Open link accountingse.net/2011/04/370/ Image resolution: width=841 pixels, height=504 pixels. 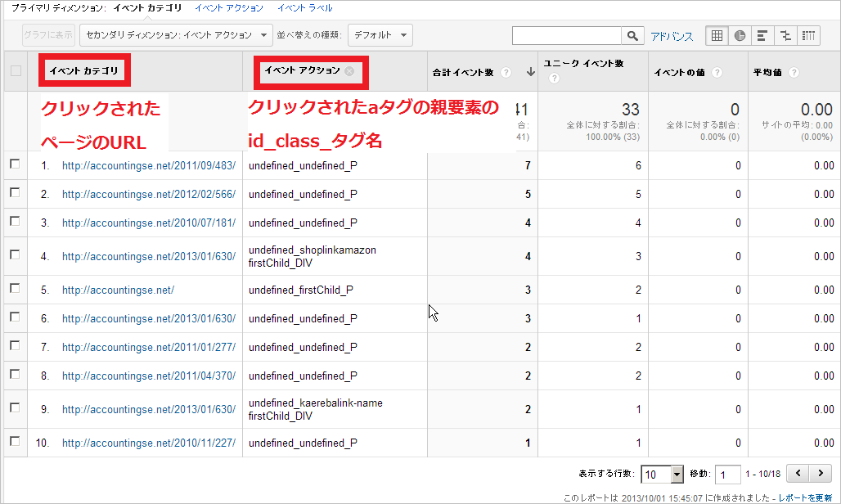point(149,376)
